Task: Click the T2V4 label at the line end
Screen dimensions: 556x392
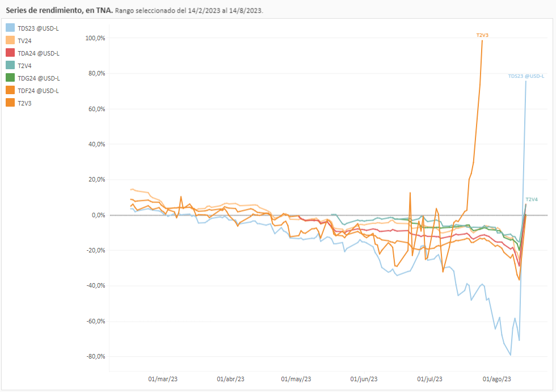Action: 532,200
